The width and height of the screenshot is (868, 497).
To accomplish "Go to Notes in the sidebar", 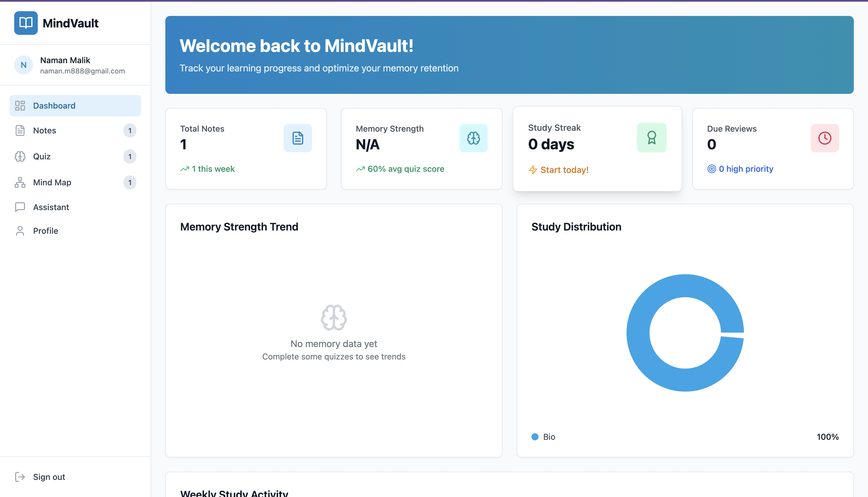I will click(44, 130).
